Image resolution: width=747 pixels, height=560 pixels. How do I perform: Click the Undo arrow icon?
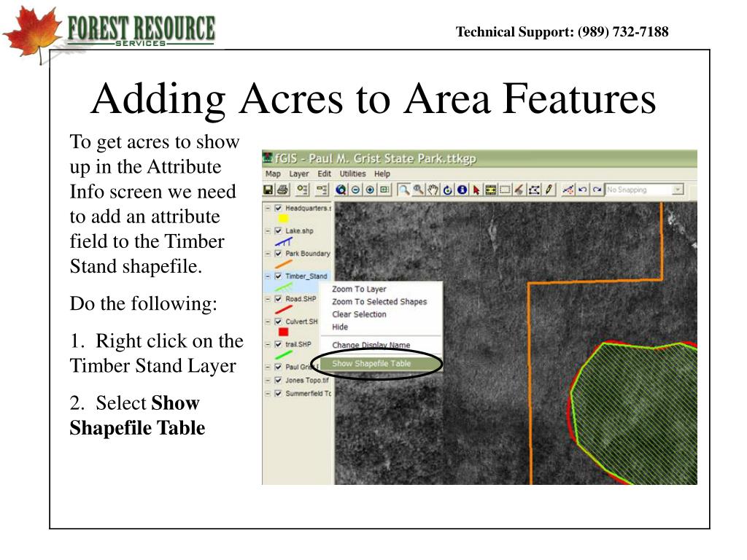(x=582, y=190)
